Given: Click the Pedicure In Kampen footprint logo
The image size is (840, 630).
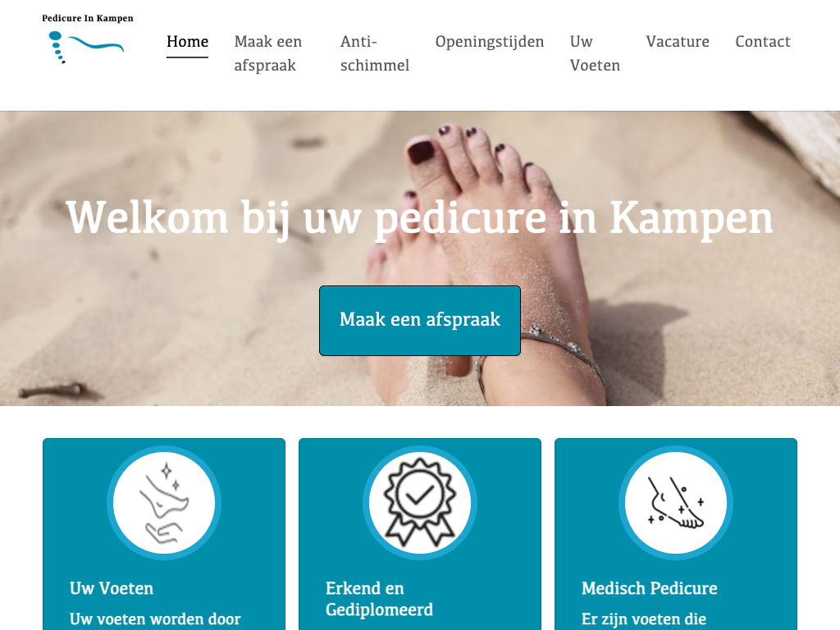Looking at the screenshot, I should tap(86, 47).
